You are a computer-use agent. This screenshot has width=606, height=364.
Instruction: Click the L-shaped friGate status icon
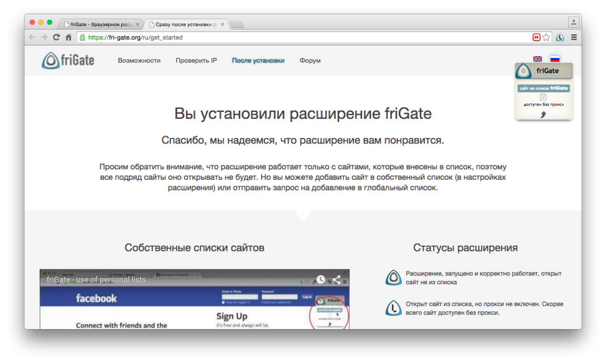(394, 308)
